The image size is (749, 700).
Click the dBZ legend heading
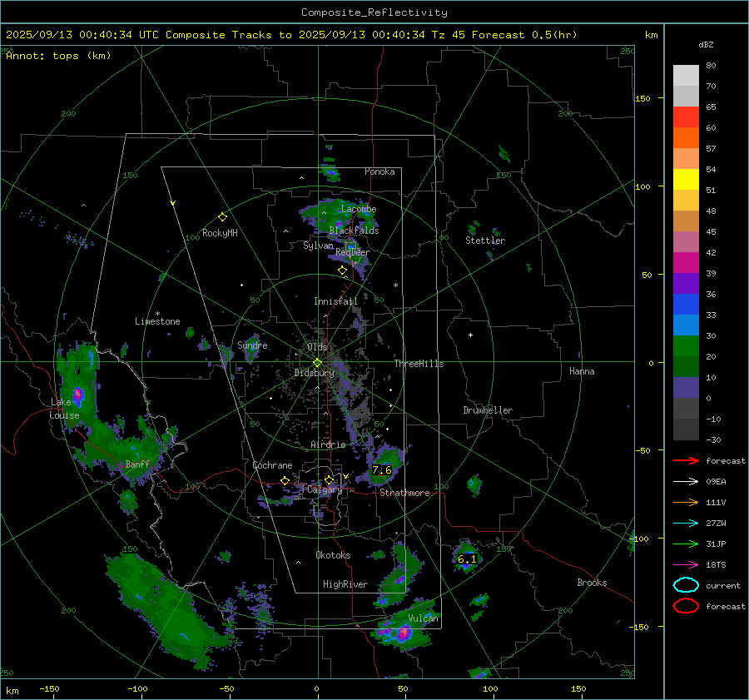[x=706, y=45]
